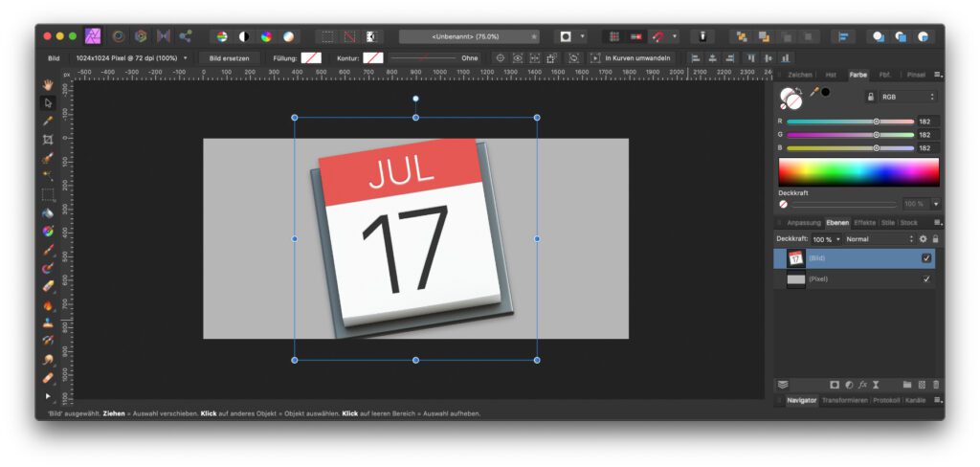Switch to the Liquify Persona

point(119,36)
